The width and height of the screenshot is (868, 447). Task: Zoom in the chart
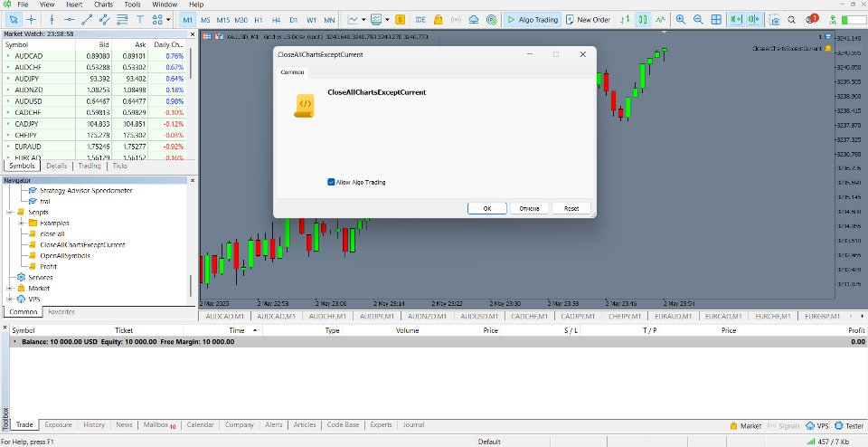tap(681, 19)
